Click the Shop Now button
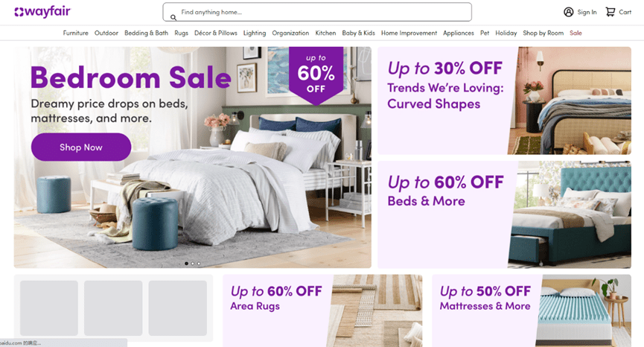The height and width of the screenshot is (347, 644). point(81,147)
